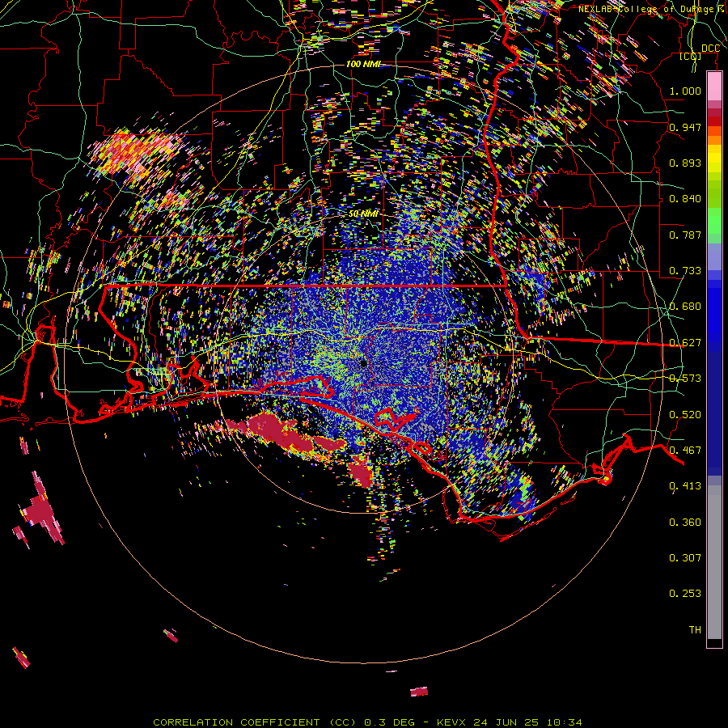Screen dimensions: 728x728
Task: Click the 0.627 color scale label
Action: 685,343
